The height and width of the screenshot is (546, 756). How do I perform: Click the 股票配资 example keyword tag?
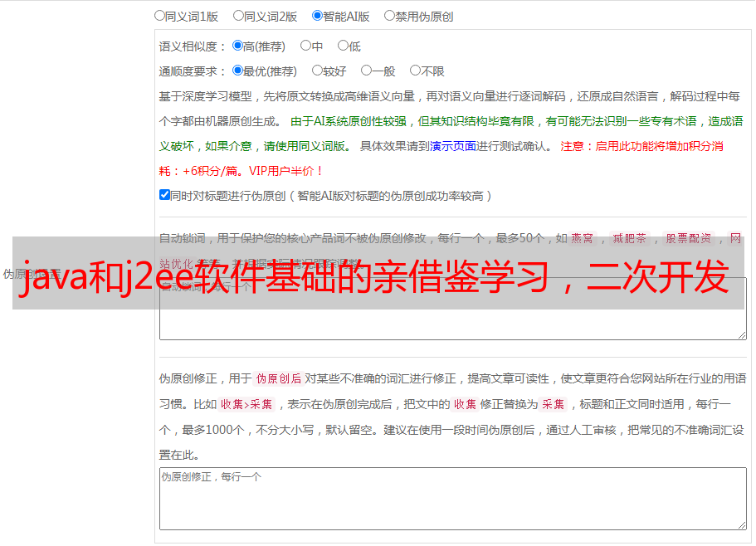click(x=689, y=238)
